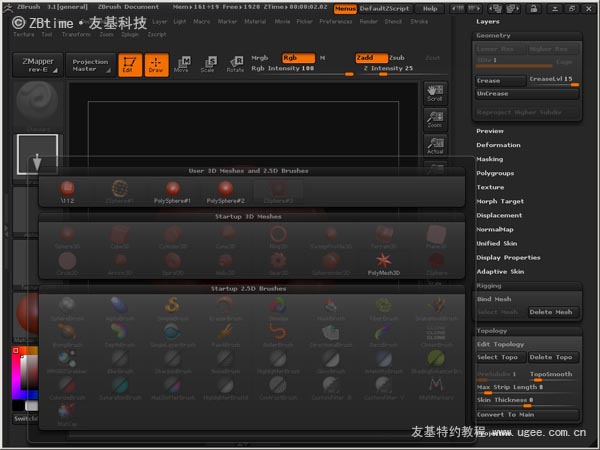Click the UnCrease button
This screenshot has height=450, width=600.
click(527, 94)
